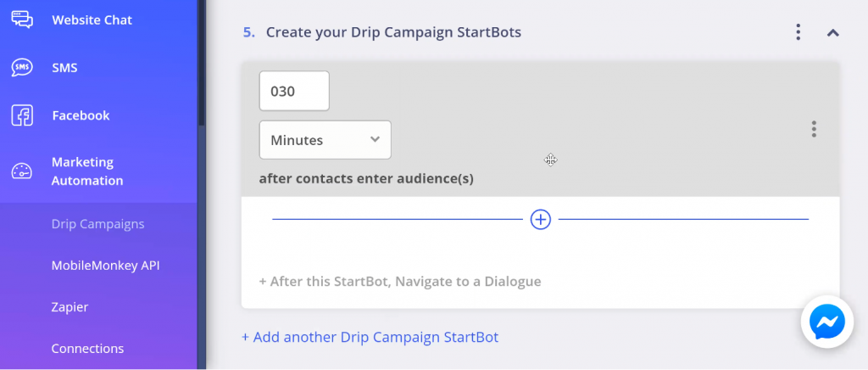Select the Website Chat label in sidebar

pos(92,20)
